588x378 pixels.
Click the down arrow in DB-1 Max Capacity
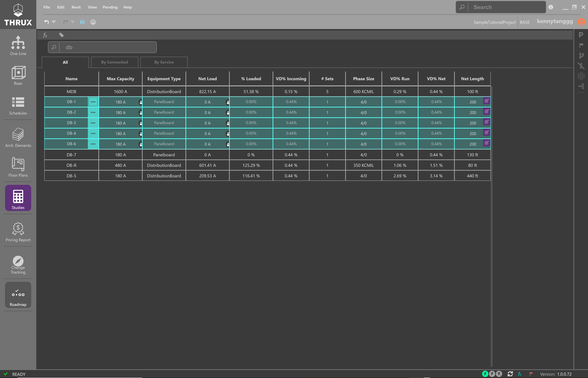tap(141, 102)
